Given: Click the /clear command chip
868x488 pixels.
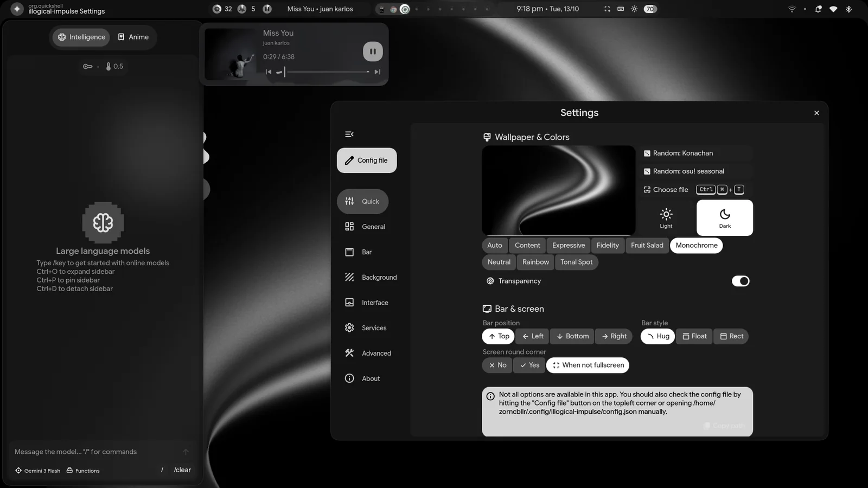Looking at the screenshot, I should coord(182,470).
